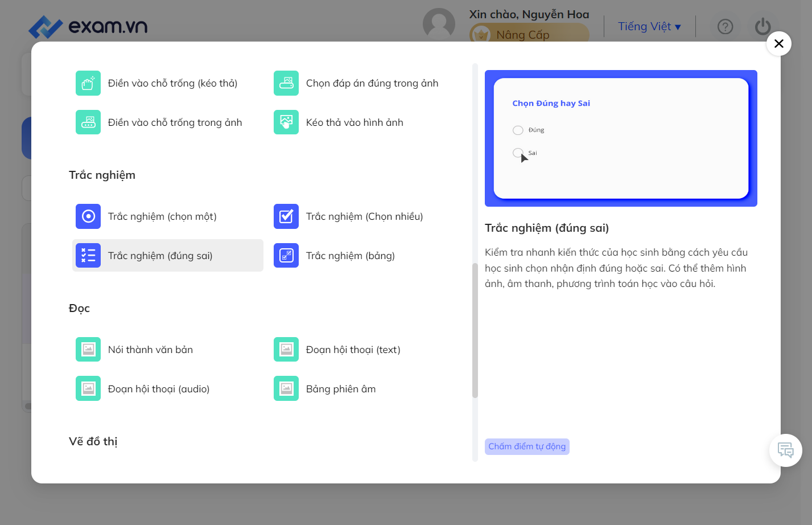
Task: Click the 'Vẽ đồ thị' section heading
Action: 93,441
